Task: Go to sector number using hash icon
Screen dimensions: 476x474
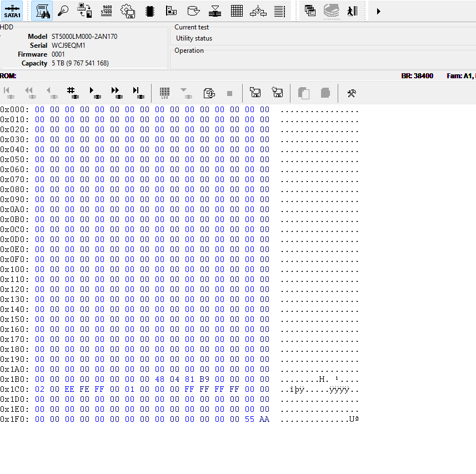Action: (71, 93)
